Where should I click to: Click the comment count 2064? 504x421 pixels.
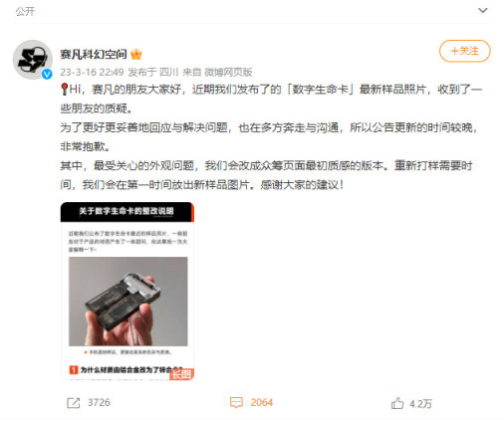(x=262, y=403)
